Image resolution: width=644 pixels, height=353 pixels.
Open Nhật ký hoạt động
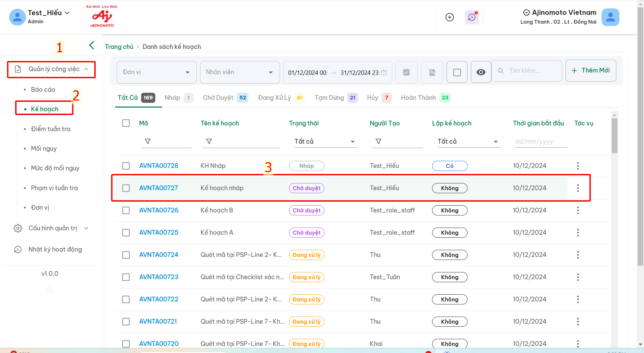coord(55,249)
